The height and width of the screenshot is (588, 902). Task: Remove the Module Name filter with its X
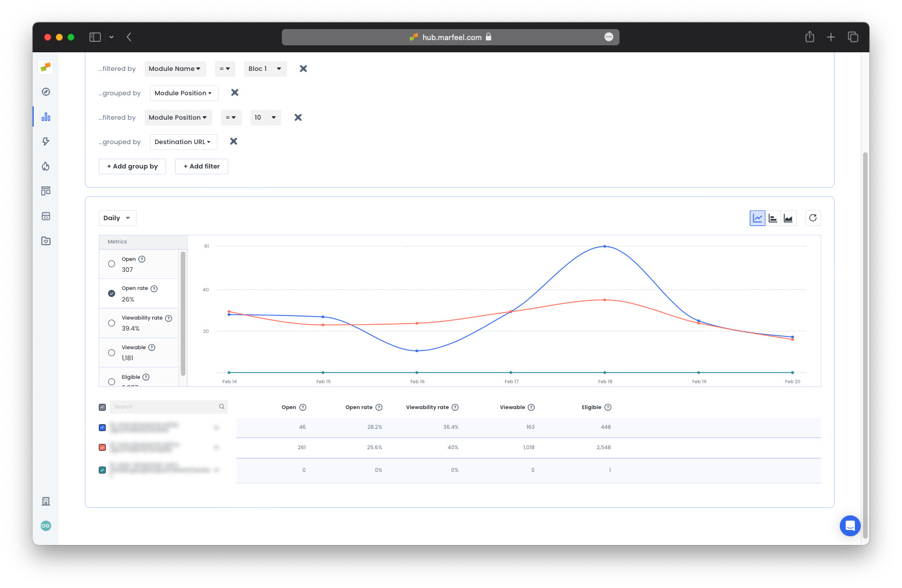coord(303,69)
